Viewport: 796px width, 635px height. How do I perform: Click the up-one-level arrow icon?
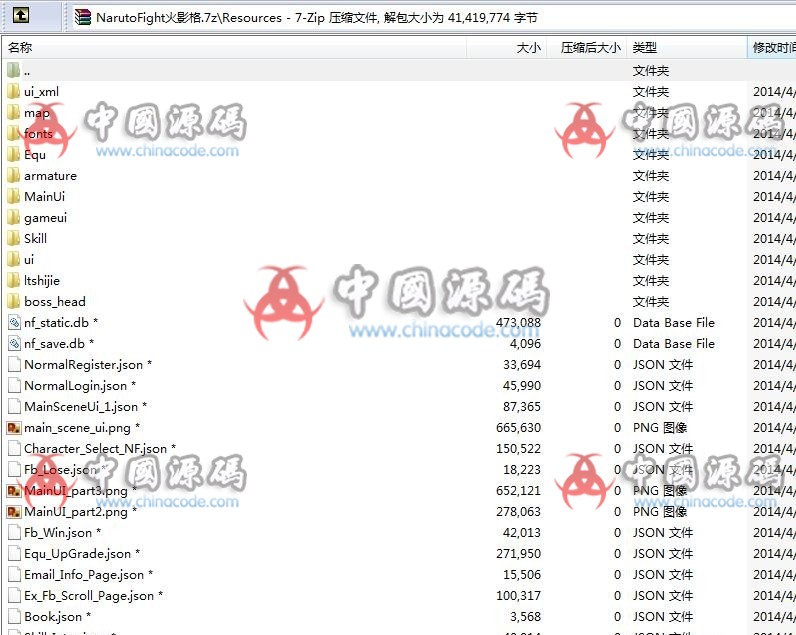pyautogui.click(x=21, y=16)
